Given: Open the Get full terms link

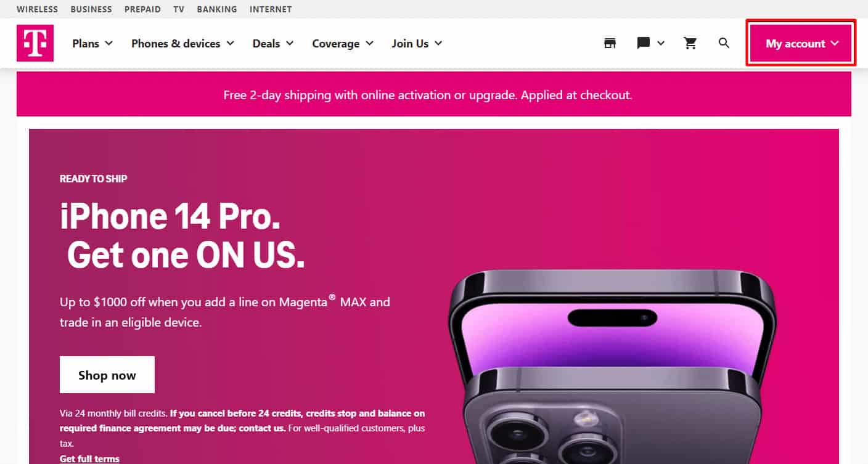Looking at the screenshot, I should point(89,458).
